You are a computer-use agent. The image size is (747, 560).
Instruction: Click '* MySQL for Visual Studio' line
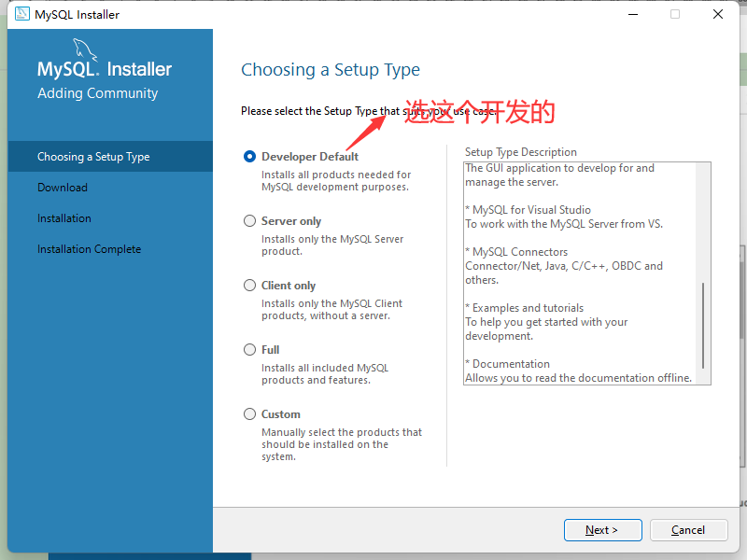click(528, 210)
